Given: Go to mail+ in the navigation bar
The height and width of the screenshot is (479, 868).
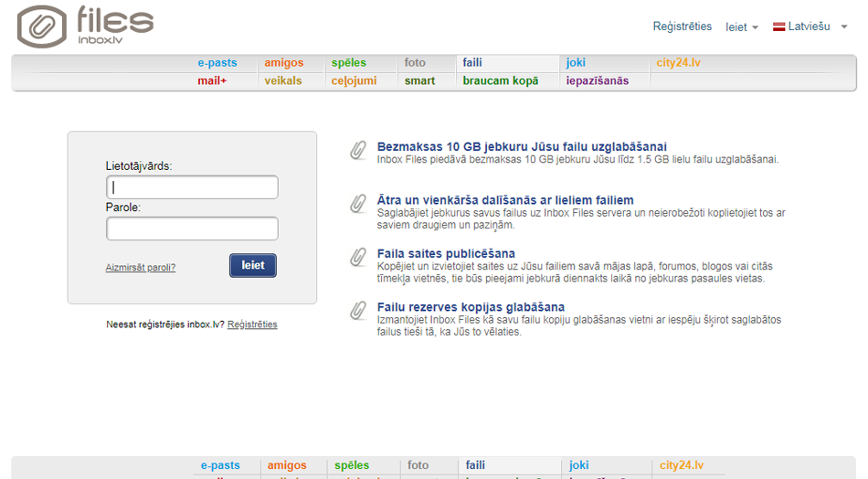Looking at the screenshot, I should click(x=212, y=80).
